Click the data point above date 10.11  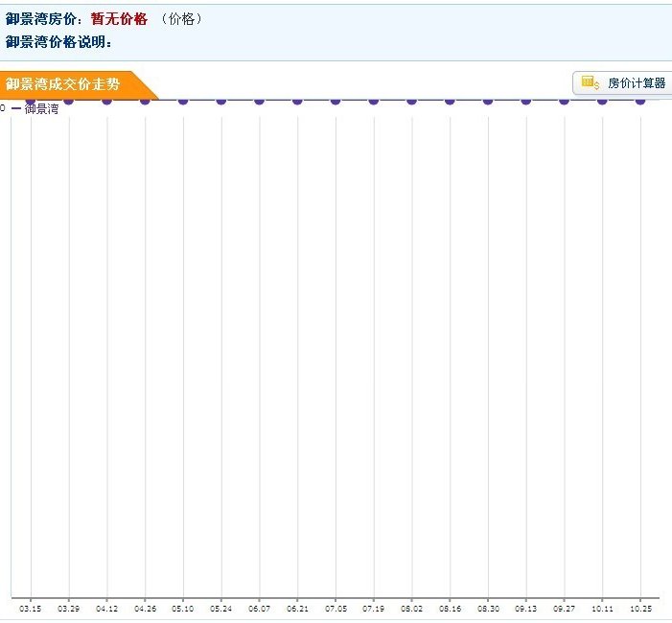[602, 101]
